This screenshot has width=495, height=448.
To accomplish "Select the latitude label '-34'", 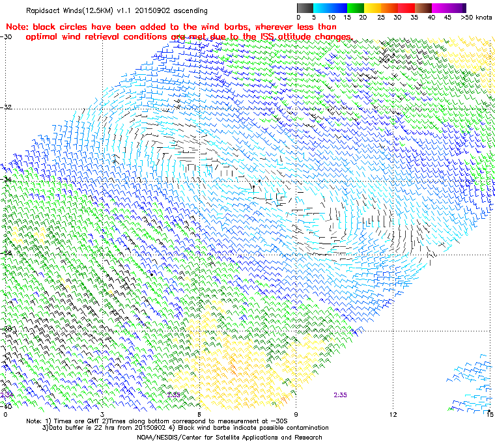I will [x=7, y=179].
